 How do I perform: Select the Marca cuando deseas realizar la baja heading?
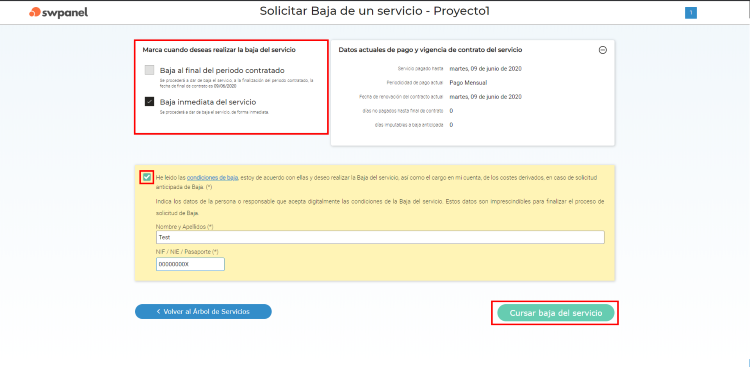pyautogui.click(x=219, y=49)
